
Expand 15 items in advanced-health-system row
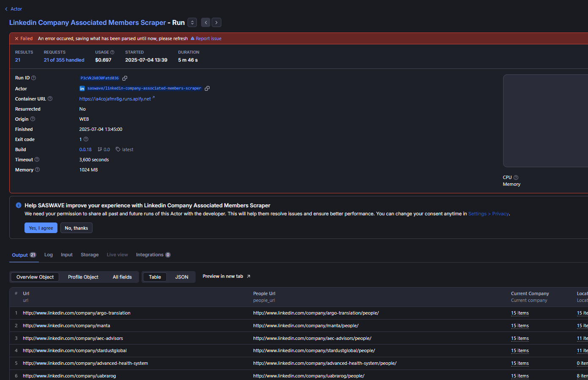tap(520, 363)
